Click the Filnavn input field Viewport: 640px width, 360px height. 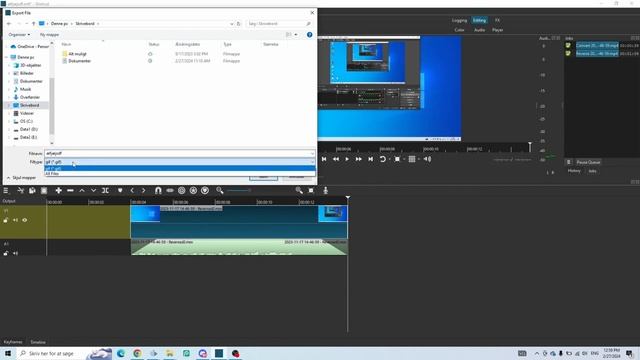click(x=180, y=153)
